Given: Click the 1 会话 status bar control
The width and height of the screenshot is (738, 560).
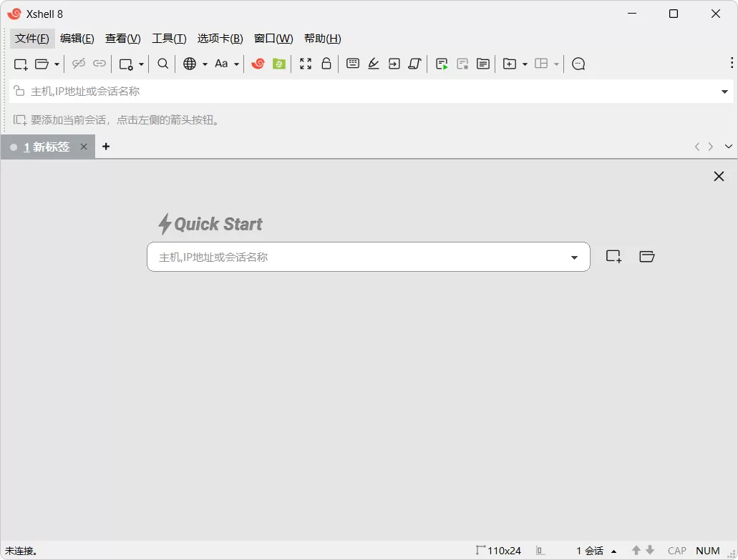Looking at the screenshot, I should coord(591,551).
